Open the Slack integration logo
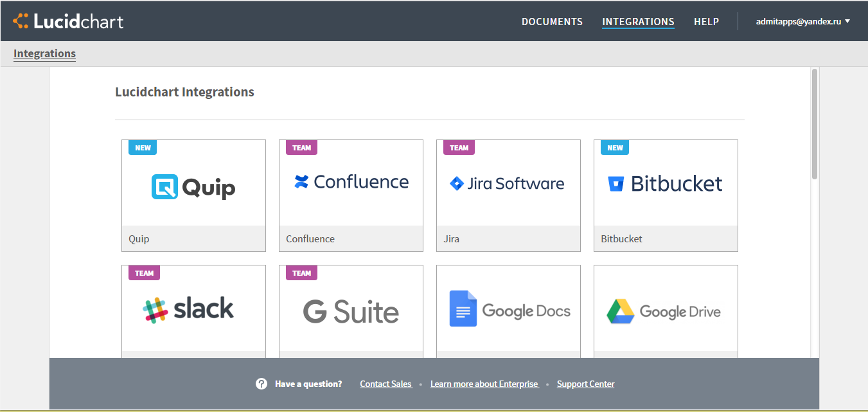Viewport: 868px width, 412px height. click(188, 309)
